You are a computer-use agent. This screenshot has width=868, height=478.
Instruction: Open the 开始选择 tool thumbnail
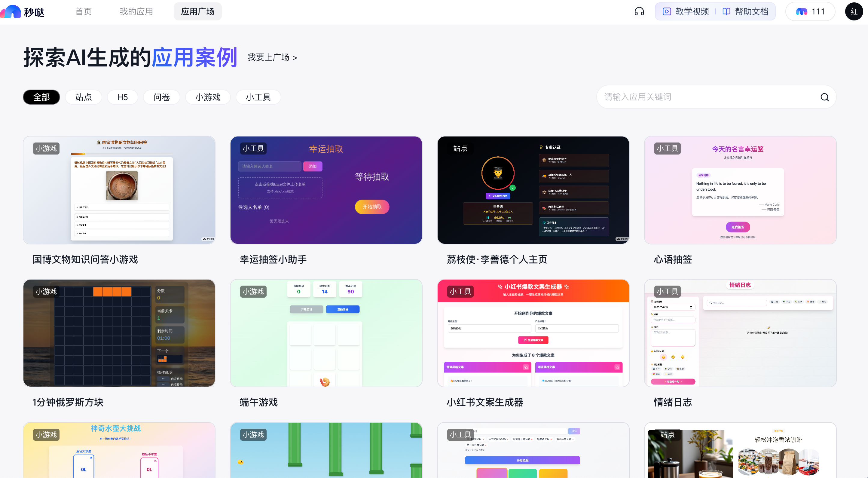click(533, 450)
